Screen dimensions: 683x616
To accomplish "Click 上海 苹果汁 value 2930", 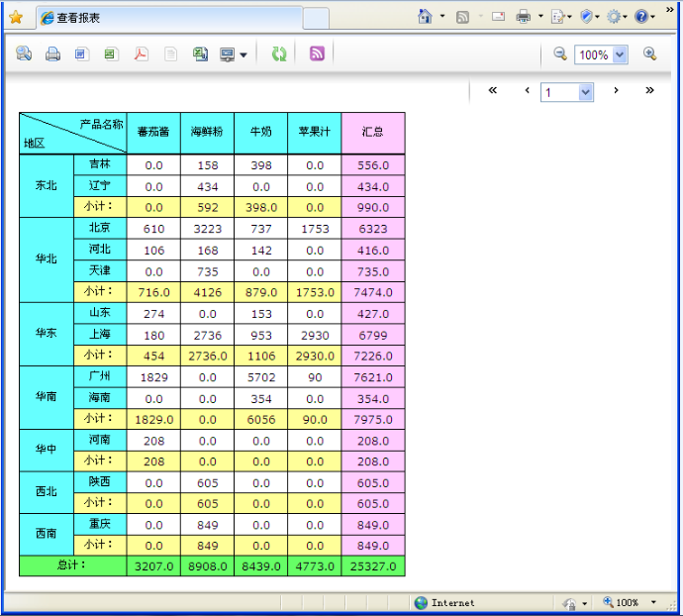I will point(315,336).
